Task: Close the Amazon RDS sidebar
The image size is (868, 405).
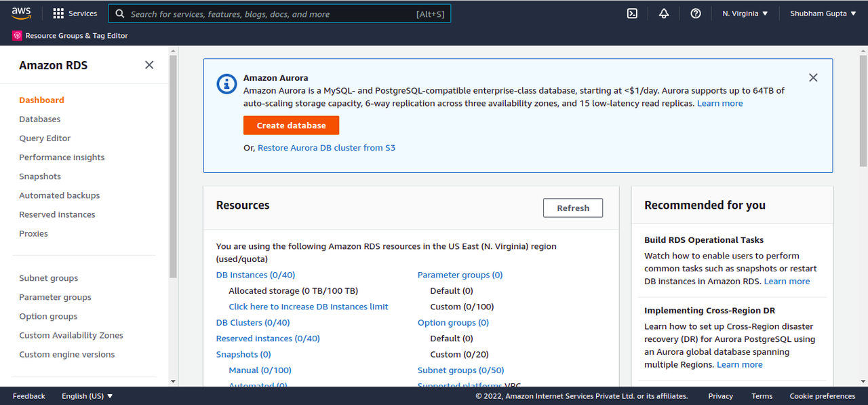Action: pyautogui.click(x=149, y=65)
